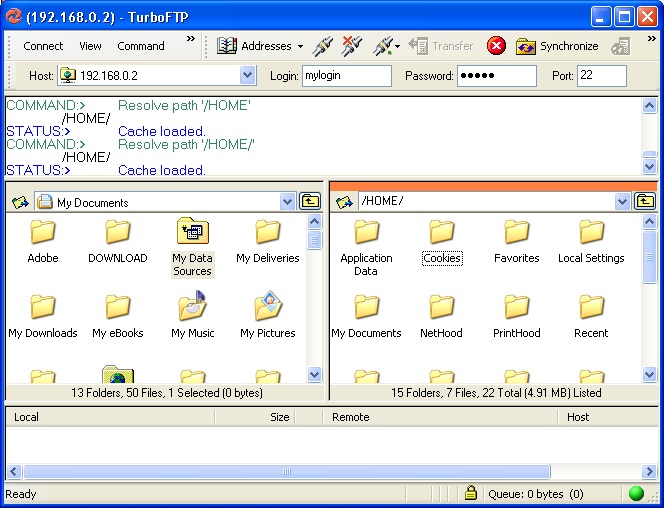The width and height of the screenshot is (664, 508).
Task: Expand the toolbar overflow chevron at far right
Action: pyautogui.click(x=652, y=39)
